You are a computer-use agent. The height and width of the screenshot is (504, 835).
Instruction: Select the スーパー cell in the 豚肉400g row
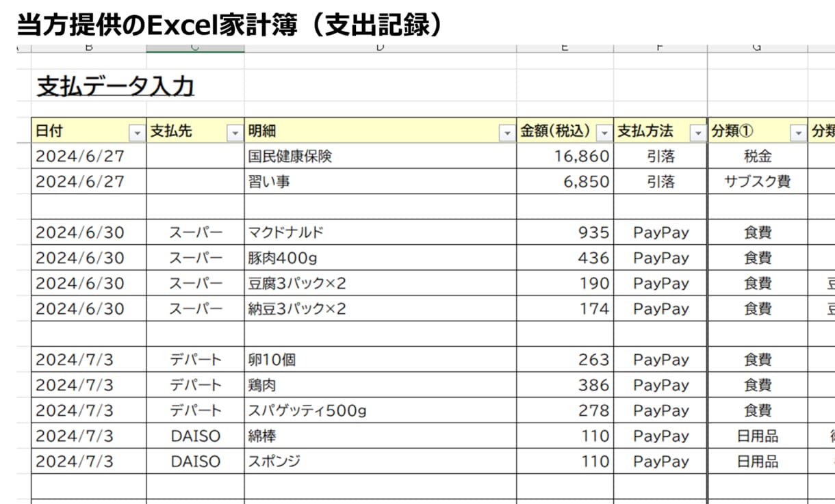pyautogui.click(x=196, y=258)
